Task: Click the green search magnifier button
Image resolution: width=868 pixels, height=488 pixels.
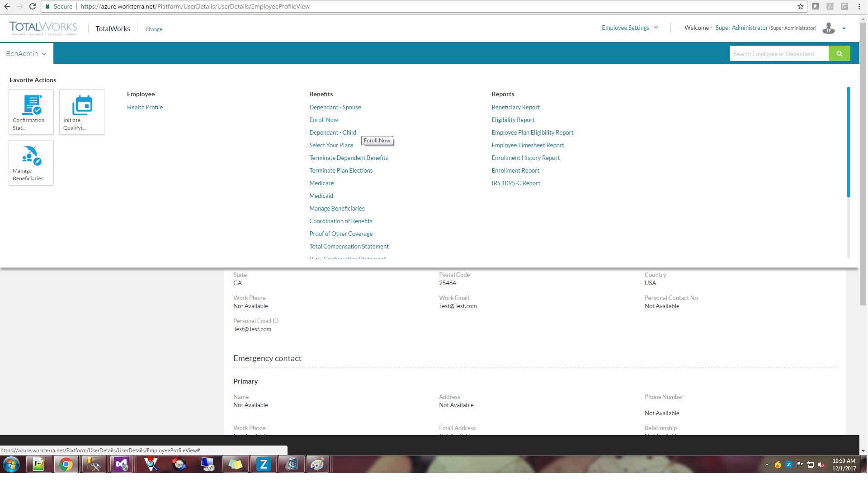Action: (x=839, y=54)
